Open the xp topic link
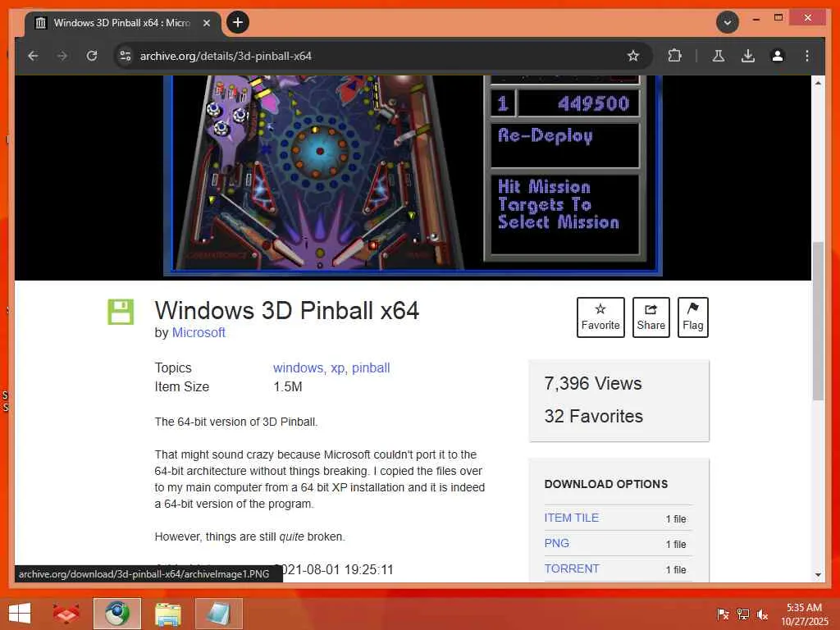Screen dimensions: 840x630 click(x=337, y=368)
